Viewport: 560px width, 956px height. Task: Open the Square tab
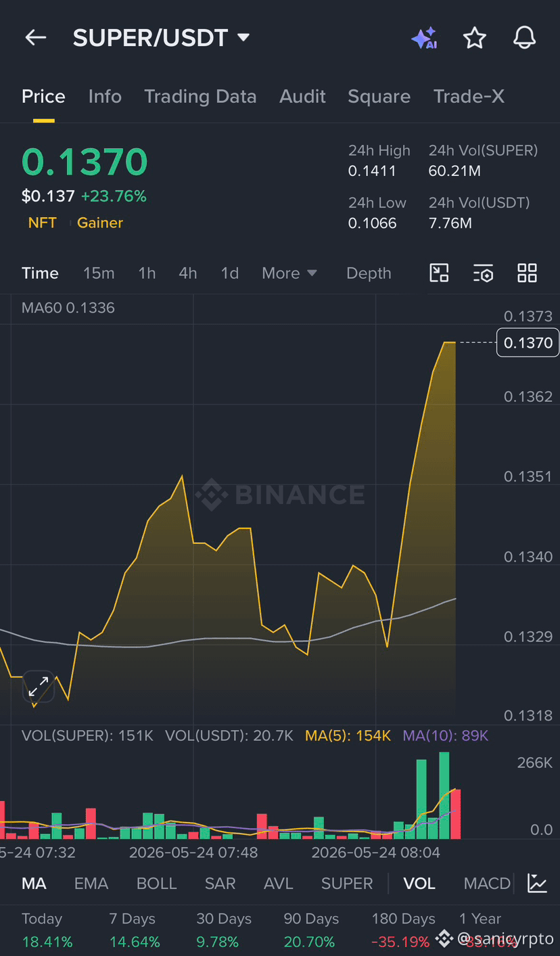pyautogui.click(x=379, y=97)
